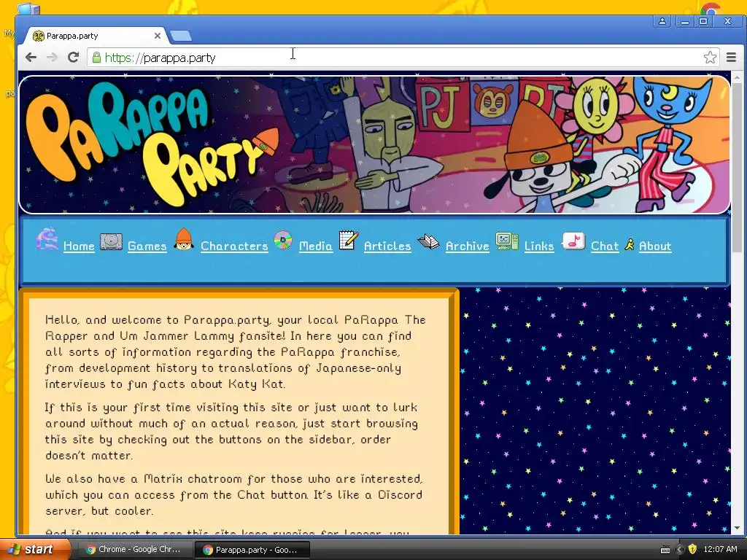Close the Parappa.party tab
This screenshot has width=747, height=560.
click(x=158, y=36)
